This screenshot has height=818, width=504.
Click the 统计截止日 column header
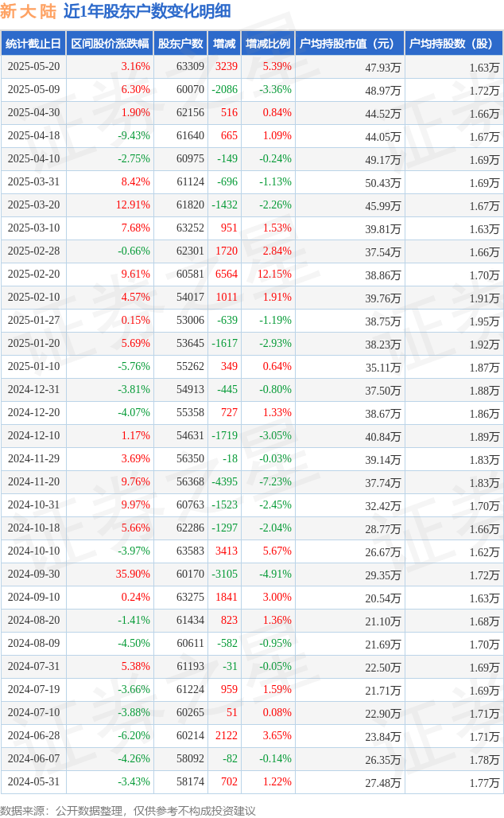coord(33,44)
